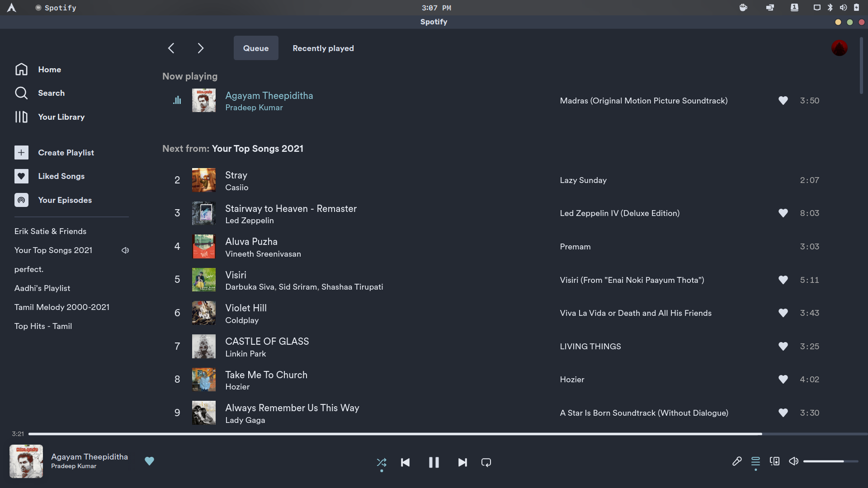Select the Recently played tab
This screenshot has width=868, height=488.
point(323,47)
